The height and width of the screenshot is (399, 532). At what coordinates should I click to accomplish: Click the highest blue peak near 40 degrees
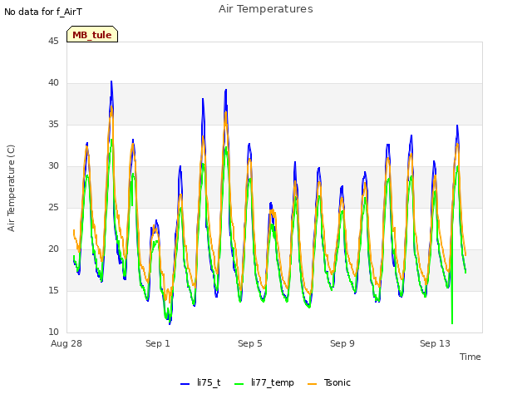[111, 82]
